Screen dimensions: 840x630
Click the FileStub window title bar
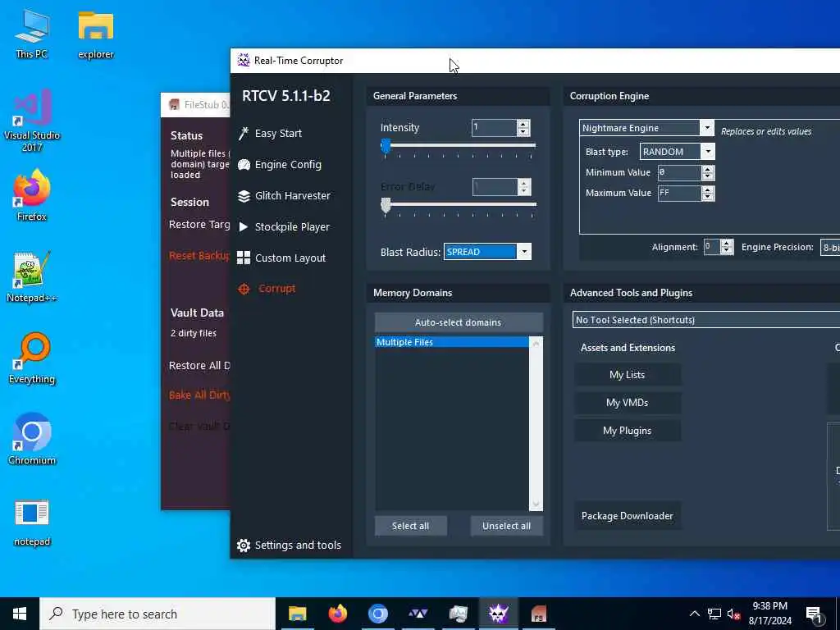[195, 104]
